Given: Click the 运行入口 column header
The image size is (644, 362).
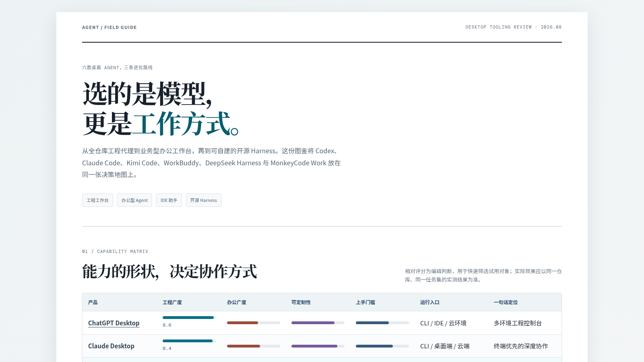Looking at the screenshot, I should pyautogui.click(x=430, y=302).
